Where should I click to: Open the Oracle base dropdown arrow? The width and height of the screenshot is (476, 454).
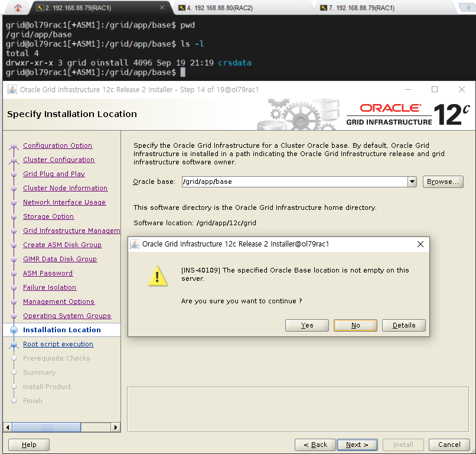(412, 181)
